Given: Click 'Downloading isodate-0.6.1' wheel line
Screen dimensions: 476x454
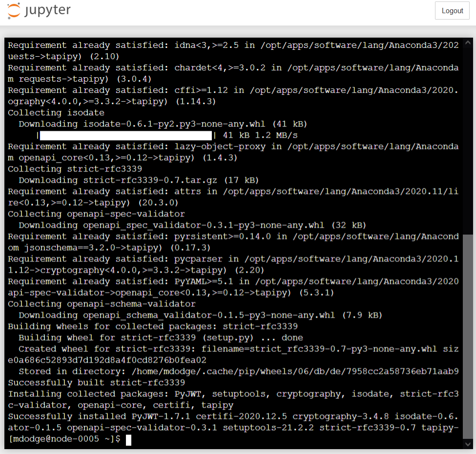Looking at the screenshot, I should 163,124.
